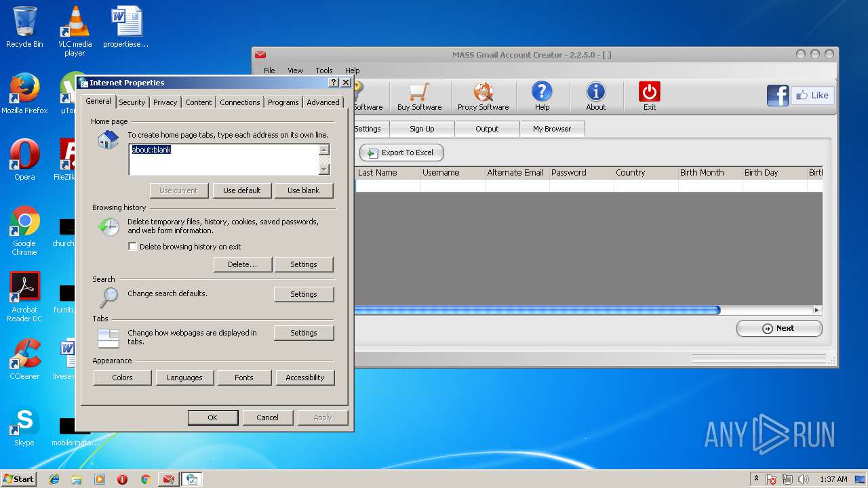
Task: Switch to the Programs tab
Action: pyautogui.click(x=283, y=102)
